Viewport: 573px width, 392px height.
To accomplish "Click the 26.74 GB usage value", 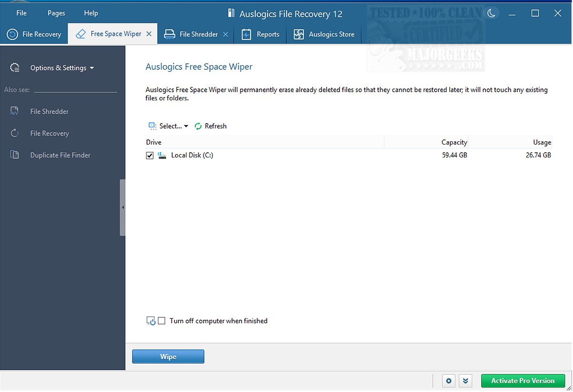I will pos(538,155).
